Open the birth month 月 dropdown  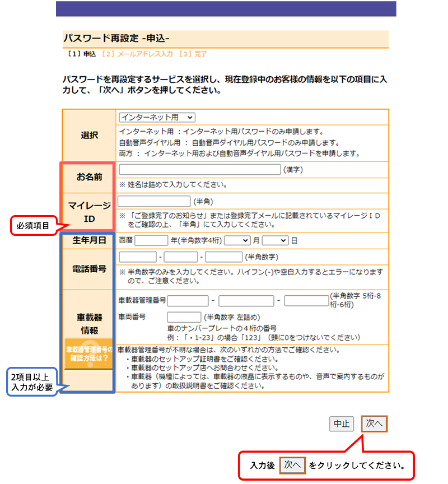(237, 240)
